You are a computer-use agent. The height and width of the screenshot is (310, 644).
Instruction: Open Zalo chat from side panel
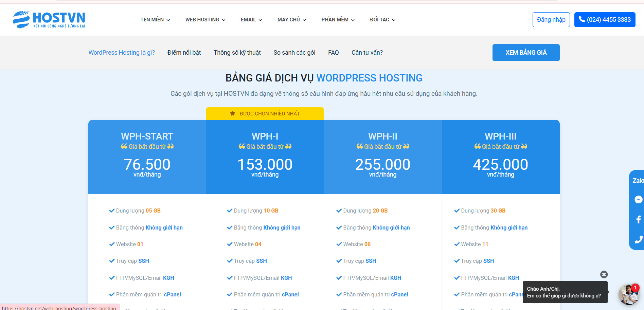pos(638,181)
